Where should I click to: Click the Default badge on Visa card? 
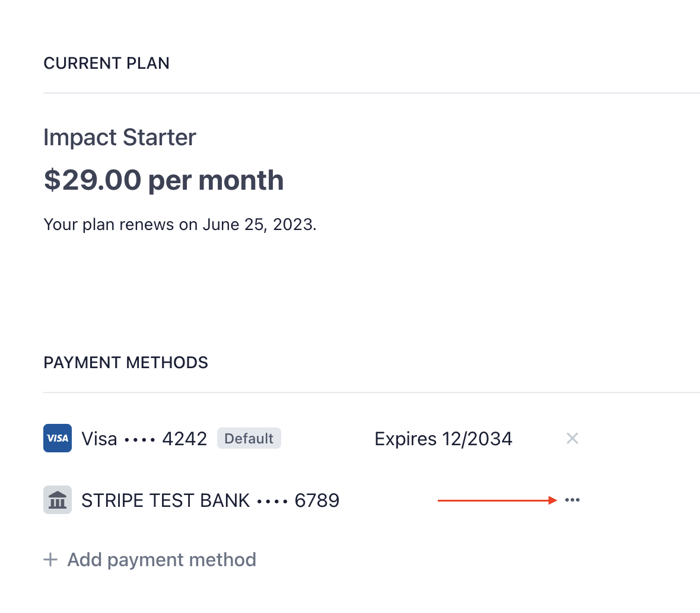pyautogui.click(x=249, y=439)
